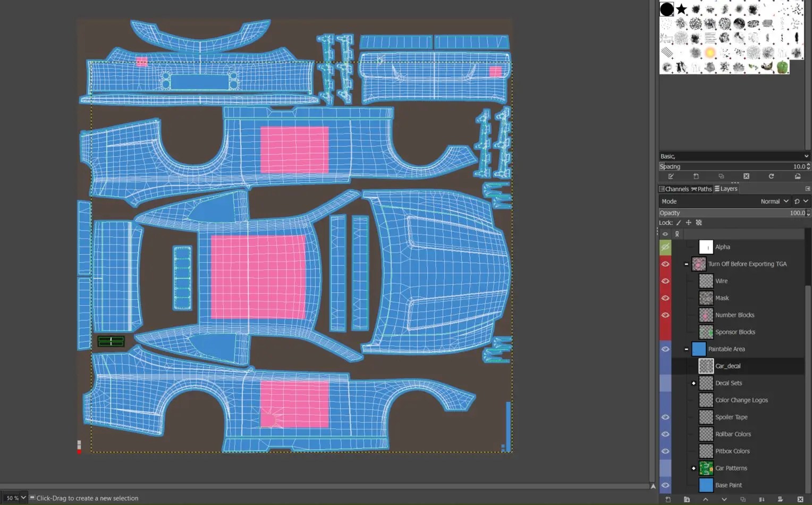
Task: Delete the selected layer
Action: pyautogui.click(x=799, y=500)
